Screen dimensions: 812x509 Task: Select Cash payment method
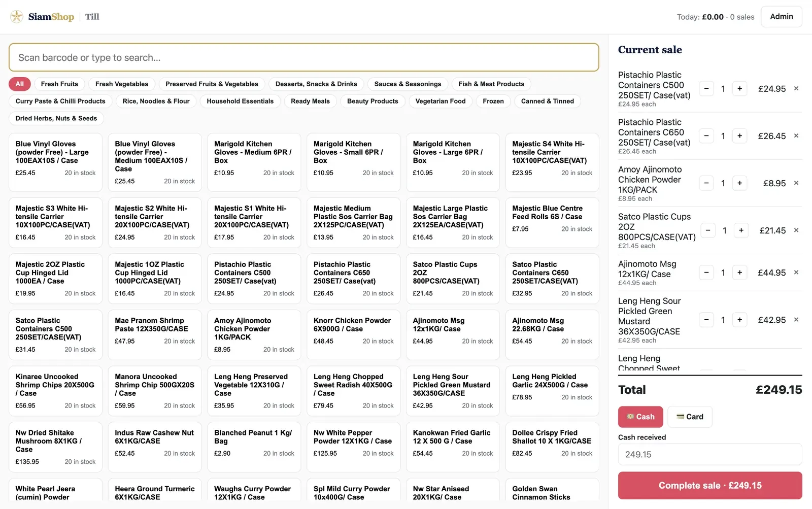640,417
